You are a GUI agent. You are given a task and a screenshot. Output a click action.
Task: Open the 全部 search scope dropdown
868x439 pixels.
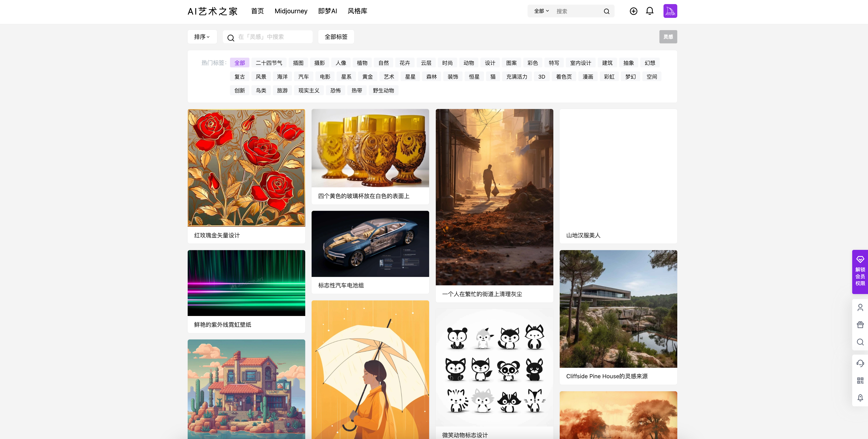pyautogui.click(x=541, y=11)
